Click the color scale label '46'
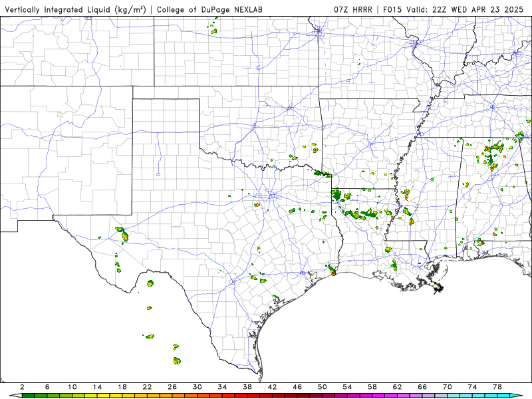 coord(297,387)
